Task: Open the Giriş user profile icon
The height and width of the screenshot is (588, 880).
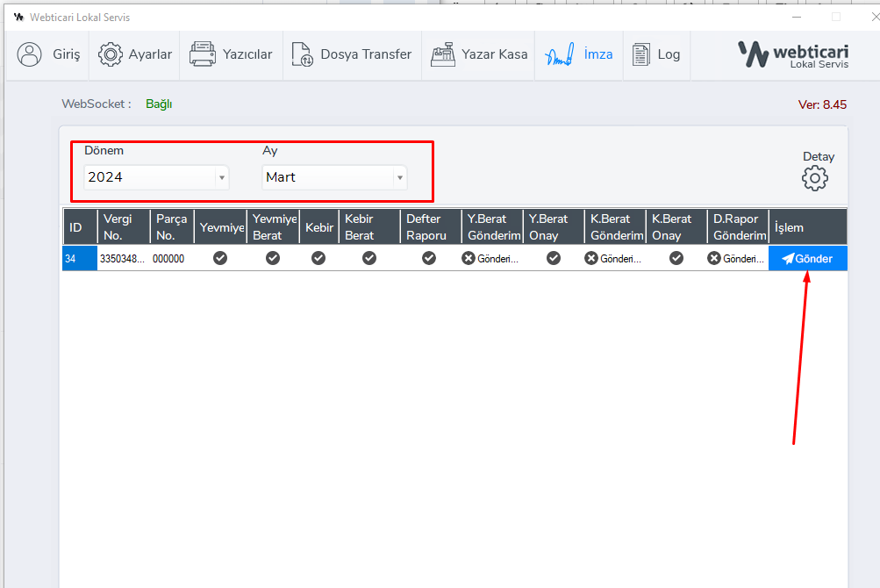Action: click(29, 54)
